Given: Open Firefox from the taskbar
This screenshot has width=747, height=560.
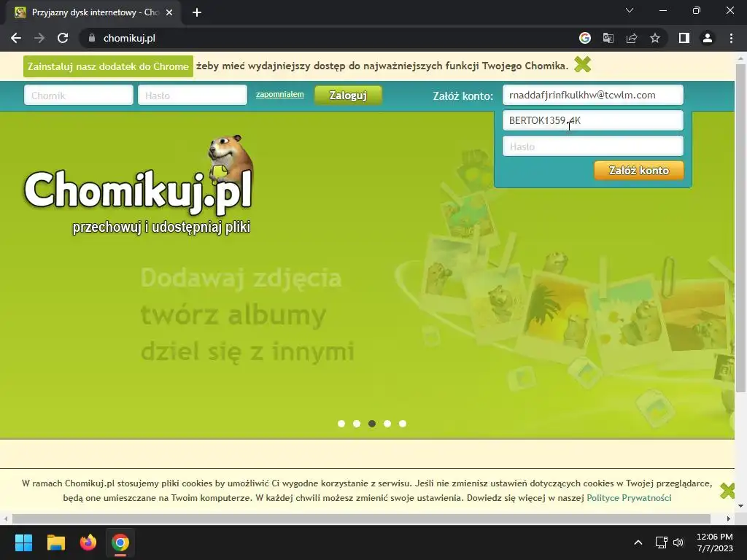Looking at the screenshot, I should pos(88,542).
